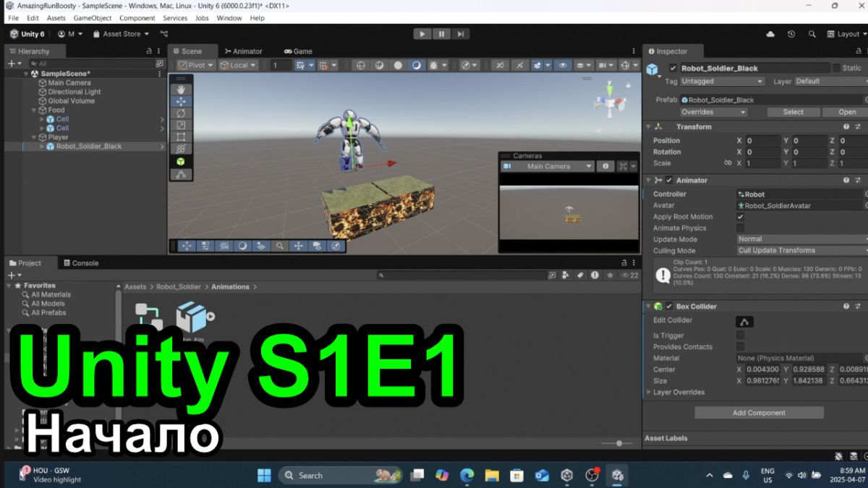The height and width of the screenshot is (488, 868).
Task: Click the Play button
Action: (x=422, y=34)
